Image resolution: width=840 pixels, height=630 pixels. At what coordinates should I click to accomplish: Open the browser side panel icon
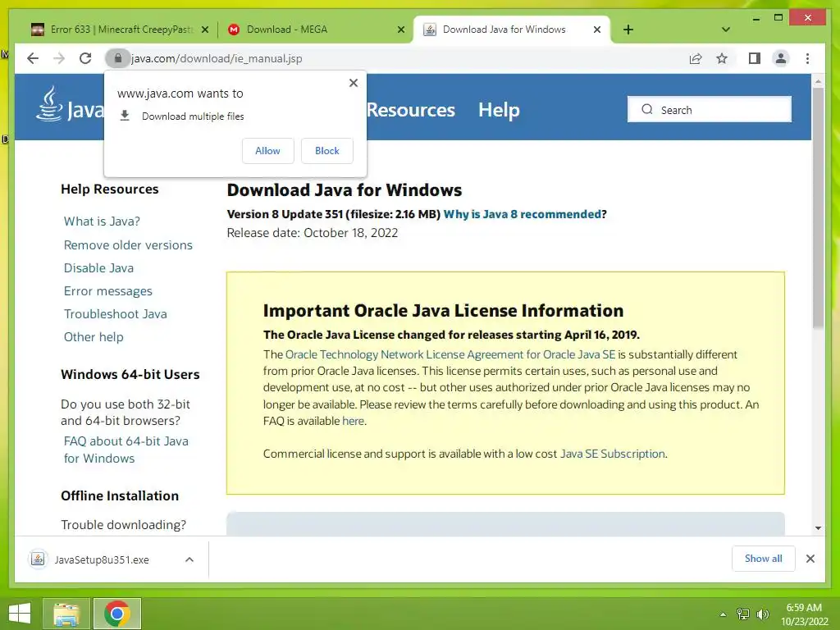coord(755,58)
